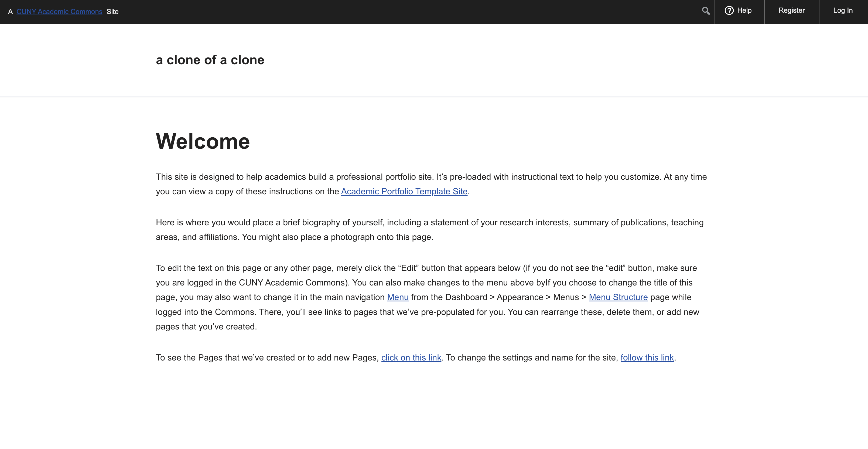The height and width of the screenshot is (449, 868).
Task: Visit the CUNY Academic Commons link
Action: [59, 12]
